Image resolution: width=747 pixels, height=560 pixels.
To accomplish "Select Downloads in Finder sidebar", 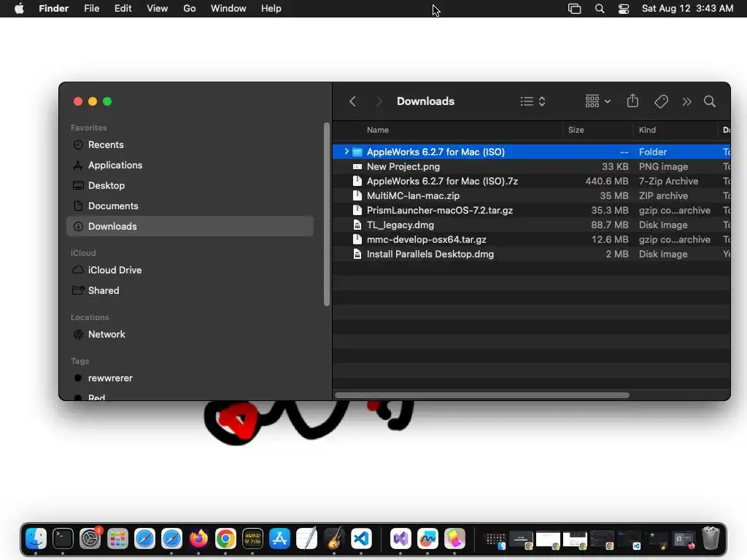I will click(x=190, y=226).
